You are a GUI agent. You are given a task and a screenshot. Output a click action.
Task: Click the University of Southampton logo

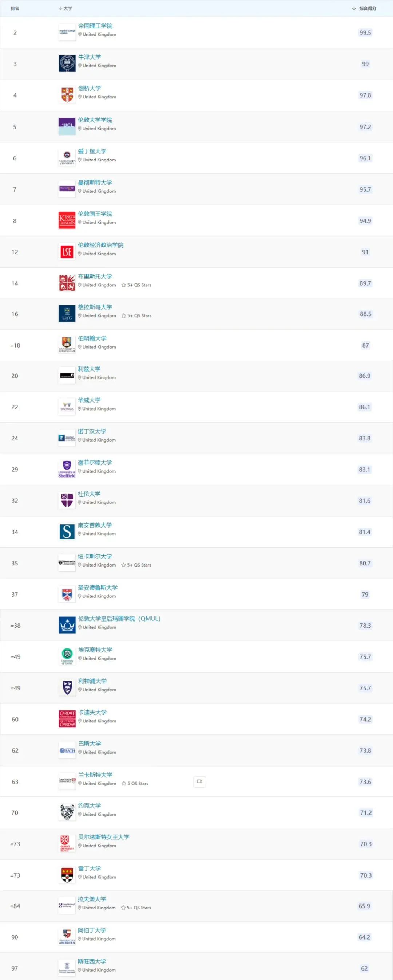[x=67, y=532]
